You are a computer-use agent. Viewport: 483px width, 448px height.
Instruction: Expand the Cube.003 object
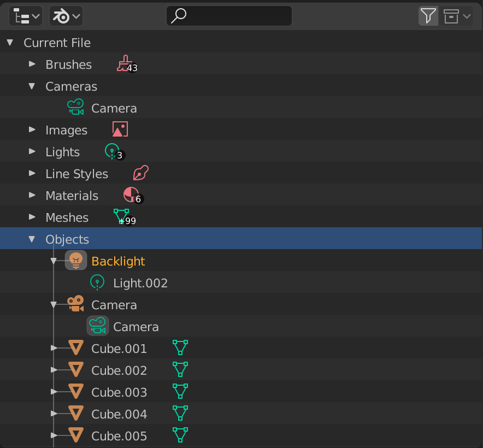(x=54, y=392)
